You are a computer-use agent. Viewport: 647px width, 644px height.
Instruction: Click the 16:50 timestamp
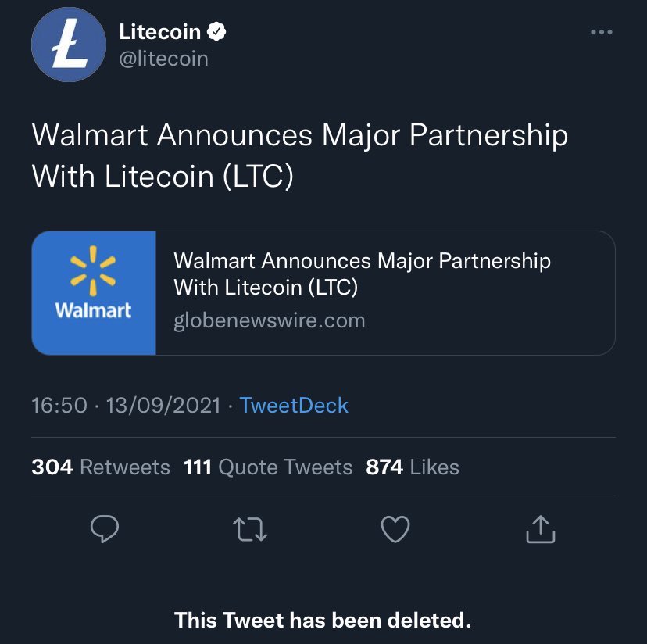click(59, 405)
